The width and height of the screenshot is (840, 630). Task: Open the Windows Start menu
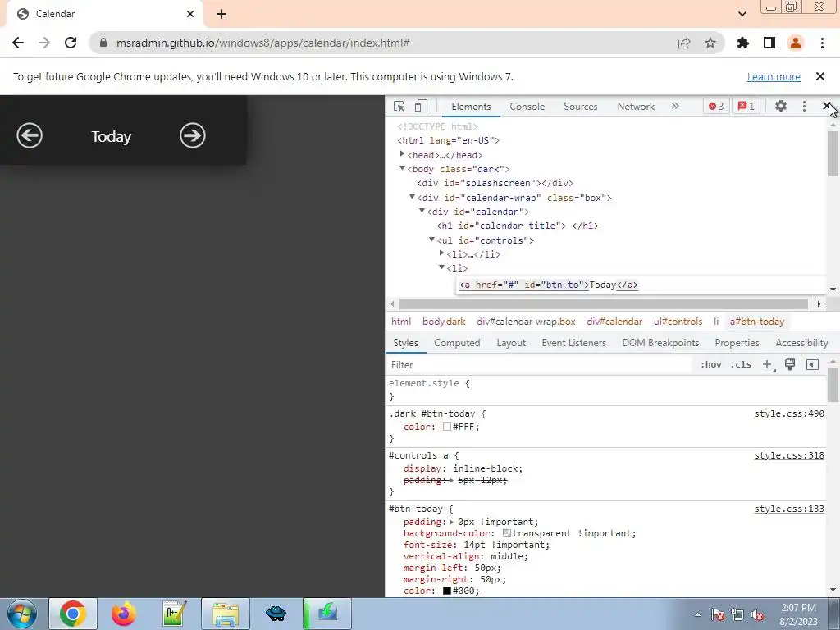tap(22, 614)
